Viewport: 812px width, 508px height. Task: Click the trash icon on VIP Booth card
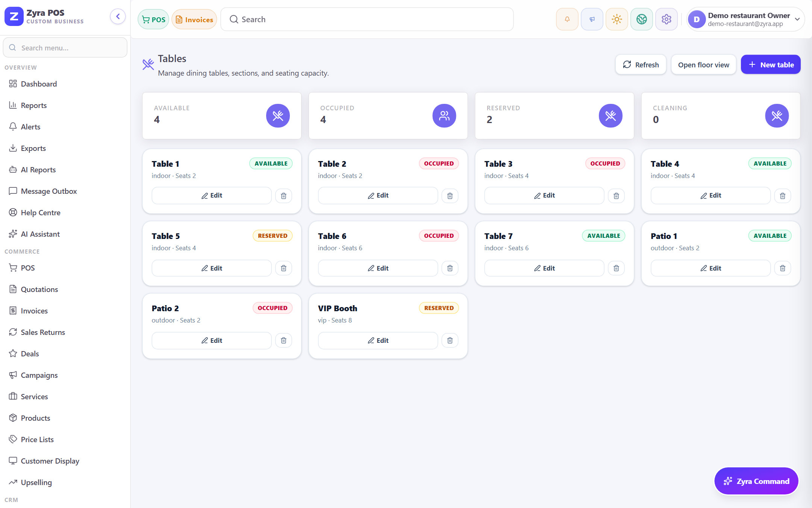(x=450, y=341)
